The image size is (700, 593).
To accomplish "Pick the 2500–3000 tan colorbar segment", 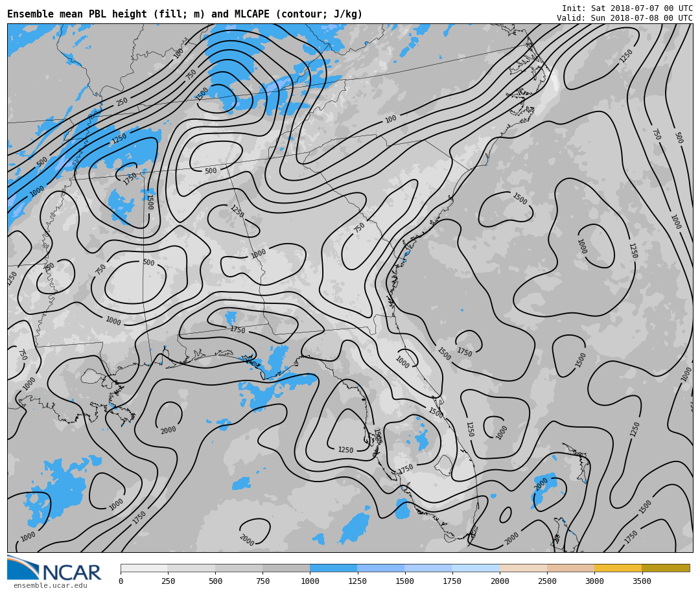I will pos(570,568).
